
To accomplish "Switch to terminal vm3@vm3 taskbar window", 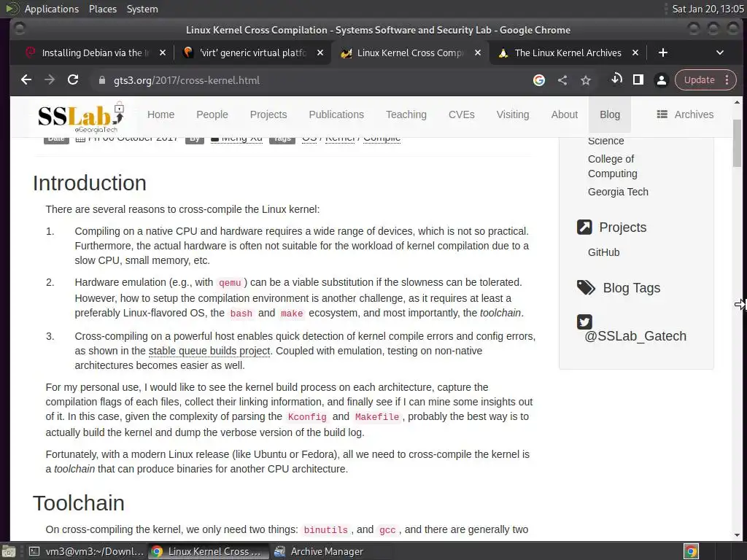I will (x=86, y=551).
